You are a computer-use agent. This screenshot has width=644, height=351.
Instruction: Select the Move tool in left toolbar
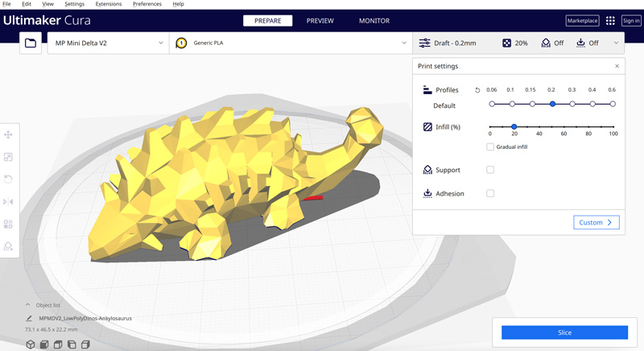tap(8, 134)
